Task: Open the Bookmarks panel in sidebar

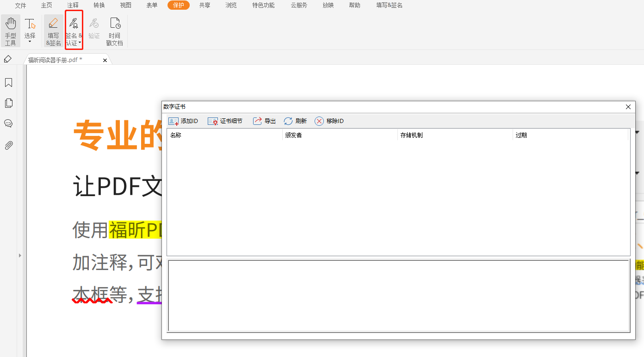Action: click(8, 83)
